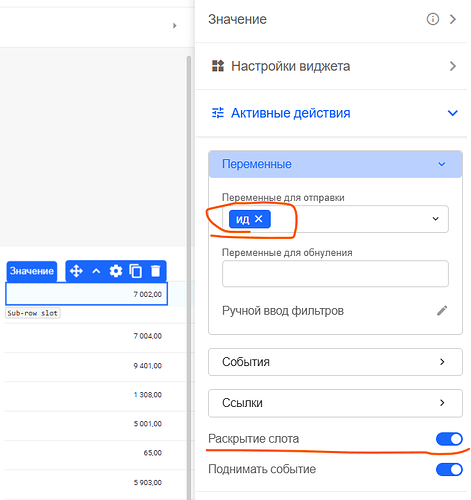The width and height of the screenshot is (471, 500).
Task: Click pencil icon for Ручной ввод фильтров
Action: pos(442,311)
